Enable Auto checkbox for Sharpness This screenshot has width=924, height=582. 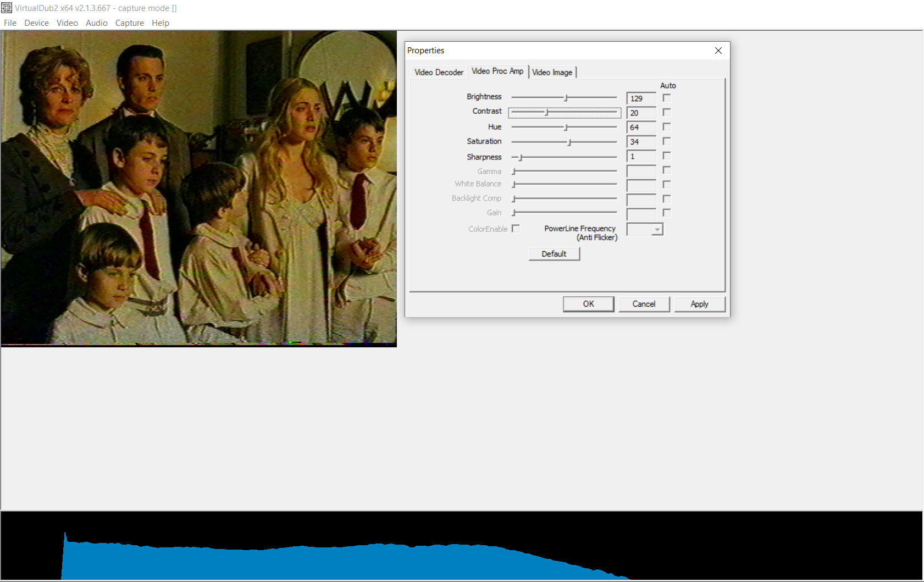tap(667, 156)
